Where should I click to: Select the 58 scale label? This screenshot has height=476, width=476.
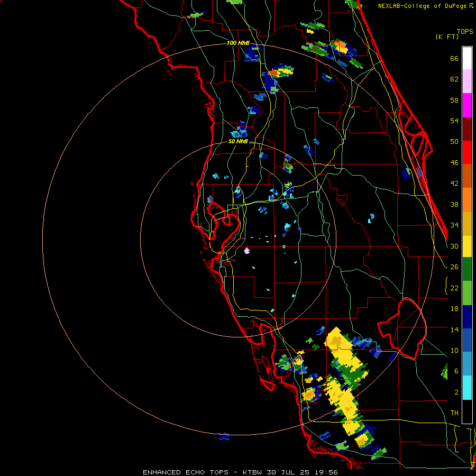tap(454, 100)
